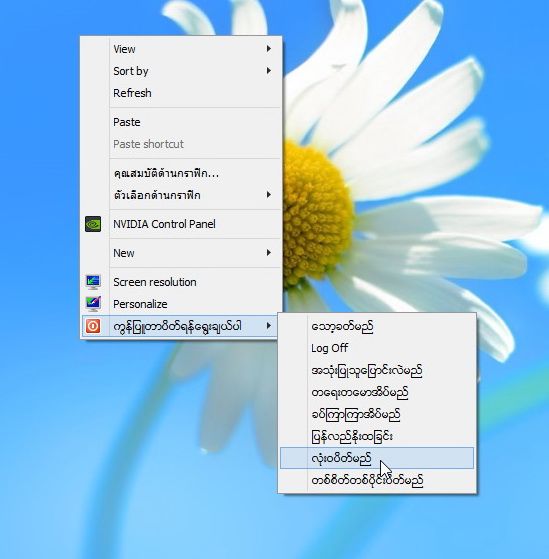549x559 pixels.
Task: Select the first Burmese submenu item
Action: [x=377, y=326]
